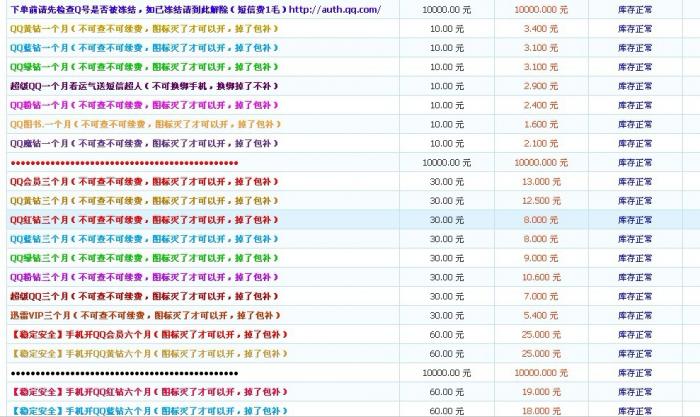Viewport: 700px width, 417px height.
Task: Click 库存正常 in the QQ粉钻三个月 row
Action: coord(635,277)
